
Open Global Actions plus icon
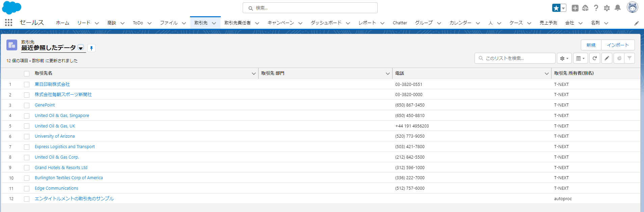click(x=575, y=8)
